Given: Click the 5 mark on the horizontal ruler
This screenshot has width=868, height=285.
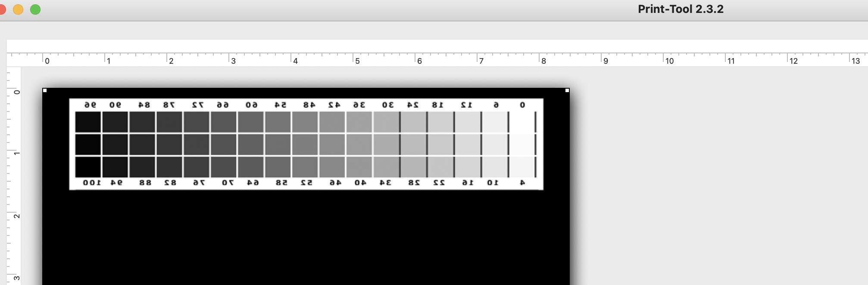Looking at the screenshot, I should 357,61.
